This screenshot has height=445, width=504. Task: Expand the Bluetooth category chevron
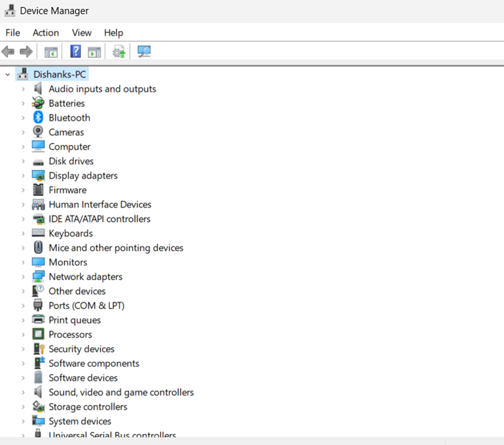[23, 118]
